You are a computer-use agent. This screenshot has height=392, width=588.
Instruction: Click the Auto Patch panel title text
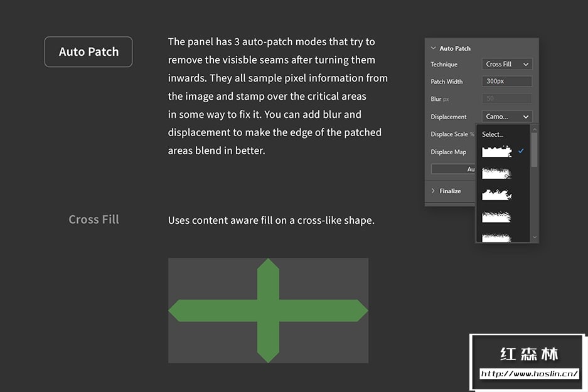(455, 48)
